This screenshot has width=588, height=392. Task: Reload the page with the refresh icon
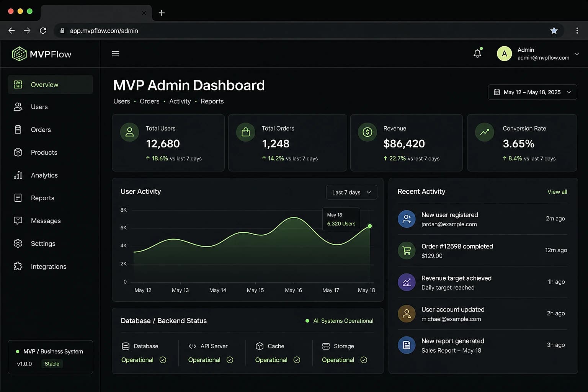[43, 31]
